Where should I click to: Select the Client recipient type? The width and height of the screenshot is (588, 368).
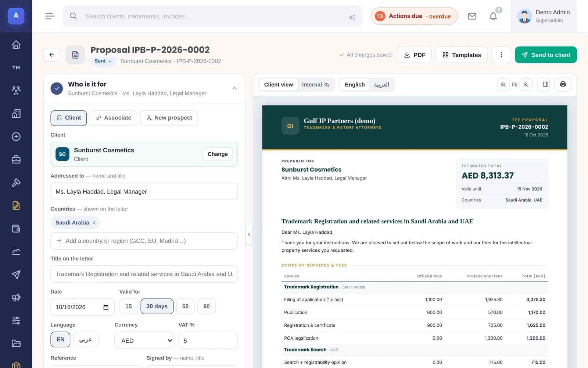coord(69,118)
